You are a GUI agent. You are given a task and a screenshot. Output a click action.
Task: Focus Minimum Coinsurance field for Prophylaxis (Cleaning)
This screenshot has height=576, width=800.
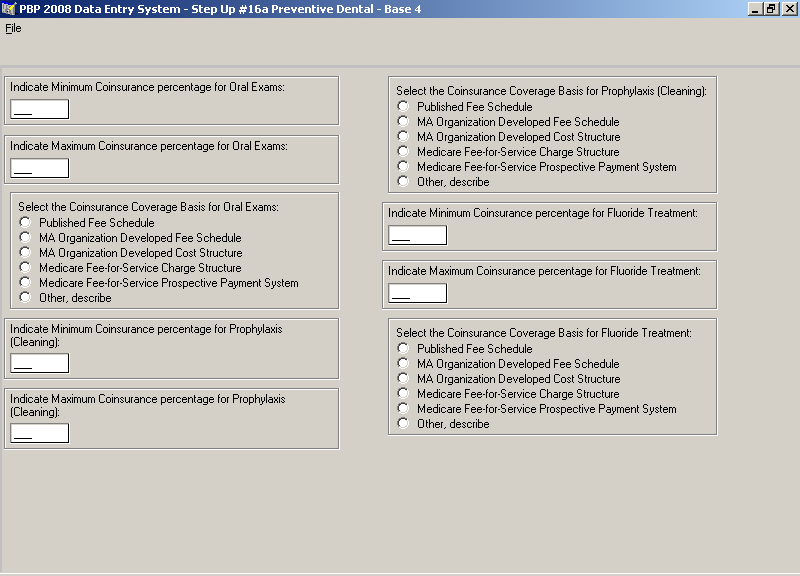[39, 363]
